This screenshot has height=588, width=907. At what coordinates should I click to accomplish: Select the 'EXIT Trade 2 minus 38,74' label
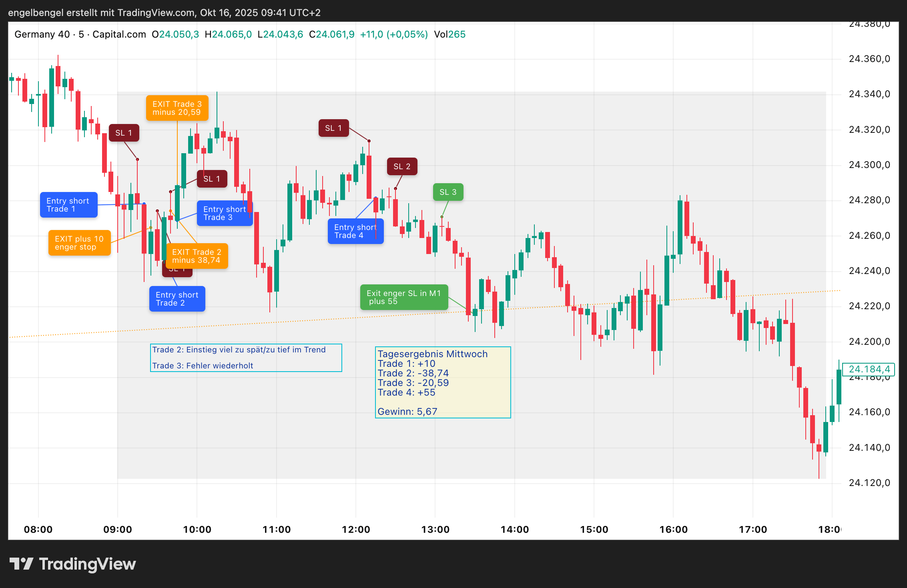coord(196,256)
